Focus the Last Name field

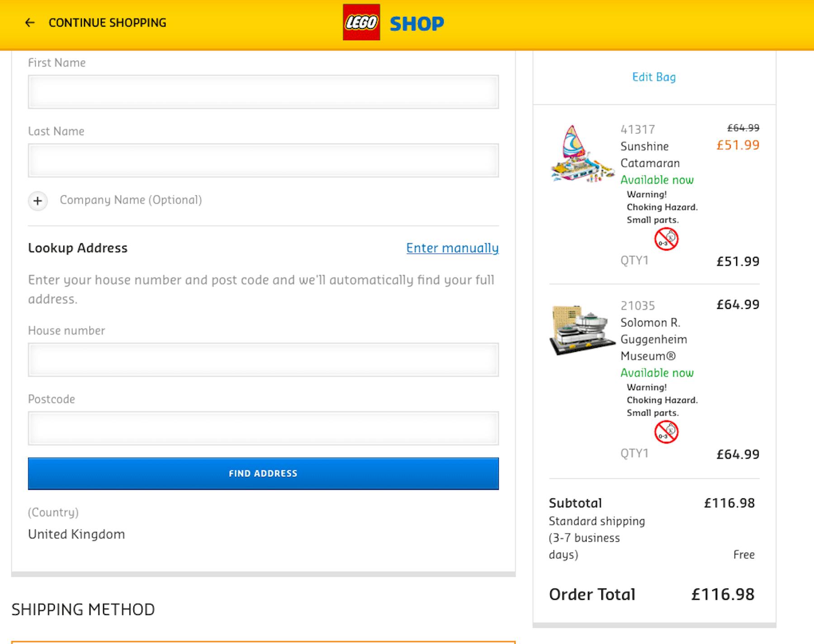pos(263,161)
